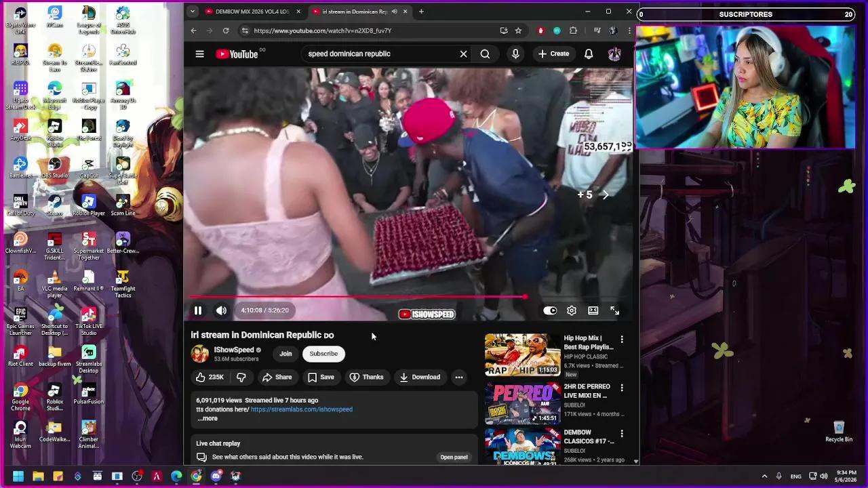This screenshot has width=868, height=488.
Task: Click the address bar URL
Action: [323, 30]
